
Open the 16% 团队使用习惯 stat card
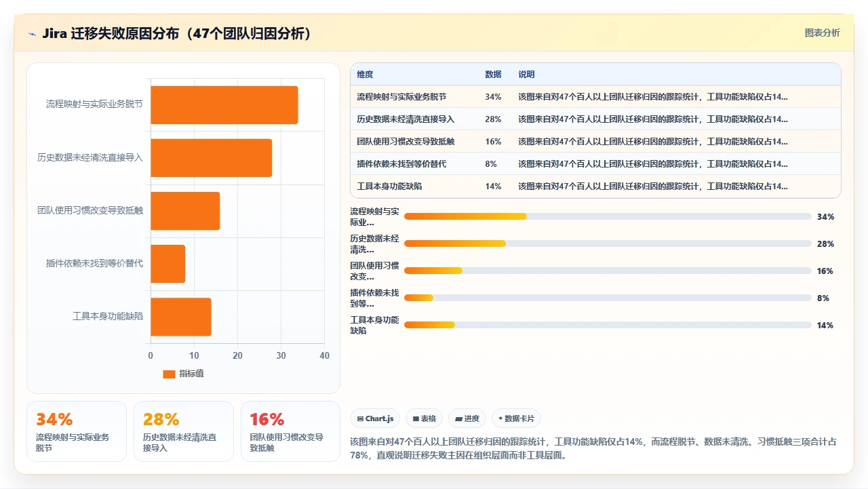point(290,431)
